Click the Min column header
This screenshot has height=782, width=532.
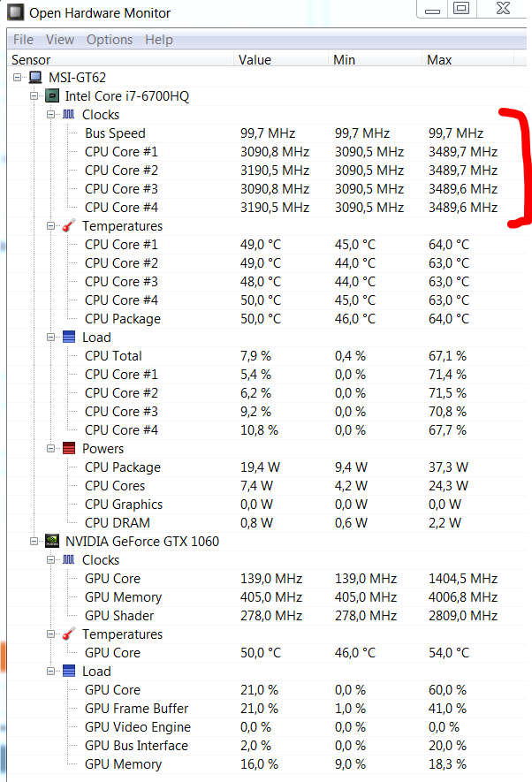click(375, 60)
